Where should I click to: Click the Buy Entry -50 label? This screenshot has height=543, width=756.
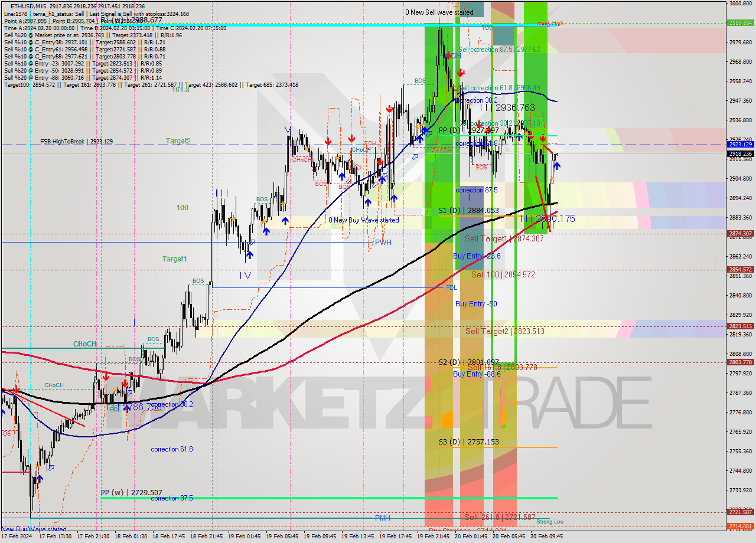tap(476, 304)
